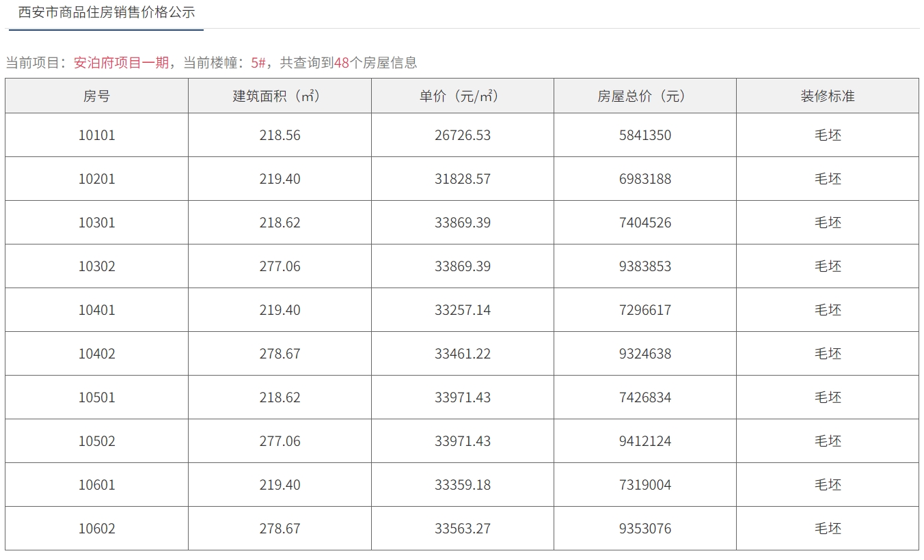Select the 装修标准 column header
This screenshot has height=560, width=924.
coord(828,96)
